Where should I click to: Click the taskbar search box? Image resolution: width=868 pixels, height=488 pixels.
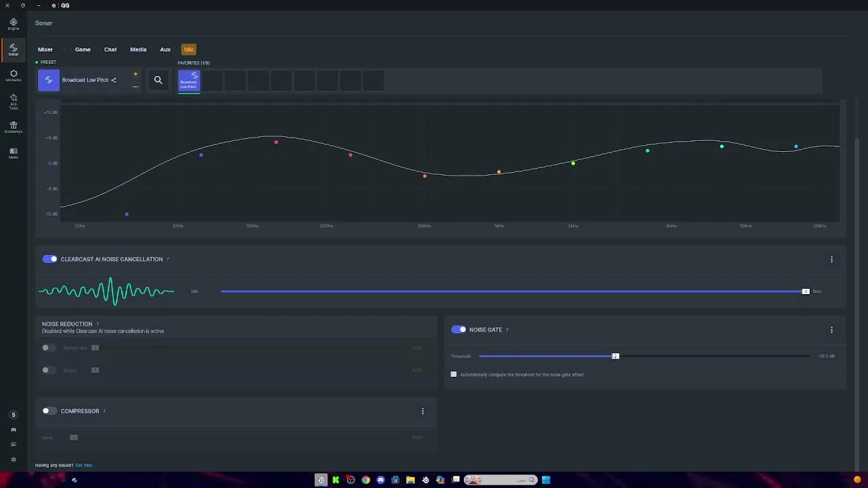(x=500, y=480)
